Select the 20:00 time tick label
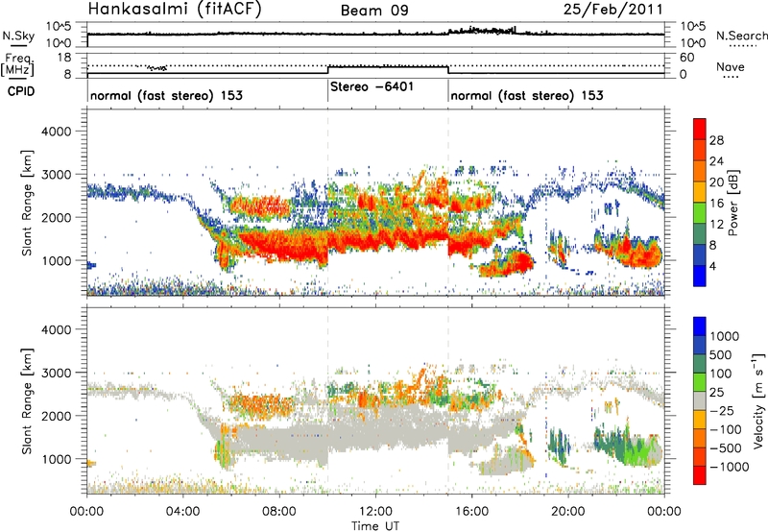Screen dimensions: 768x532 click(567, 512)
